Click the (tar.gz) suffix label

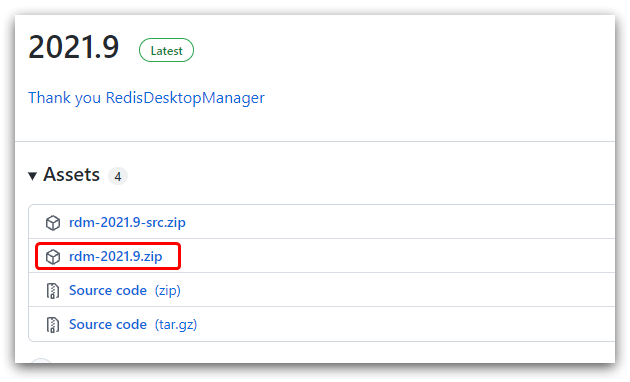point(176,325)
